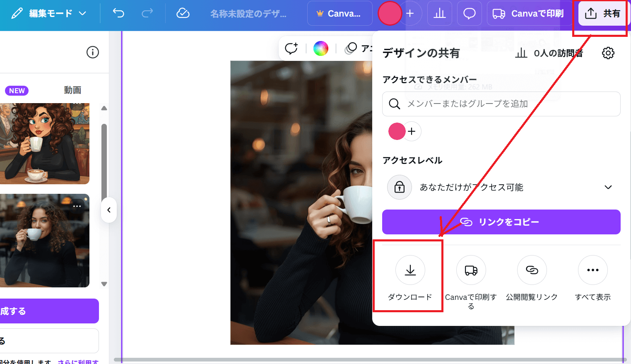Open share settings with the gear icon
Viewport: 631px width, 364px height.
point(607,53)
